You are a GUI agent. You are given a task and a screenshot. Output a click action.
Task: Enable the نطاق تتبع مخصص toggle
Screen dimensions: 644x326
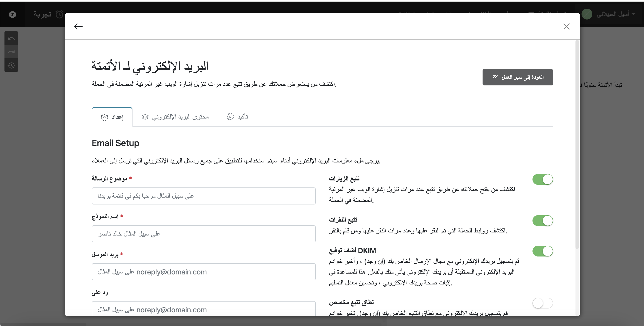[542, 303]
